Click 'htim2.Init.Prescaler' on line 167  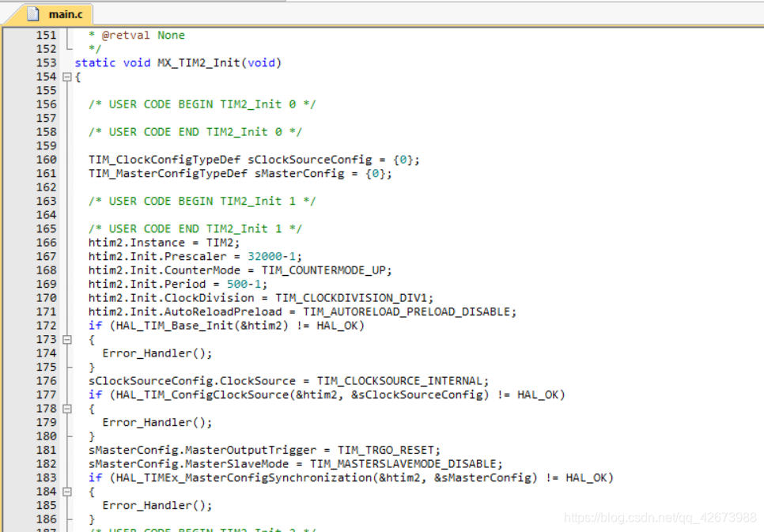pos(157,256)
